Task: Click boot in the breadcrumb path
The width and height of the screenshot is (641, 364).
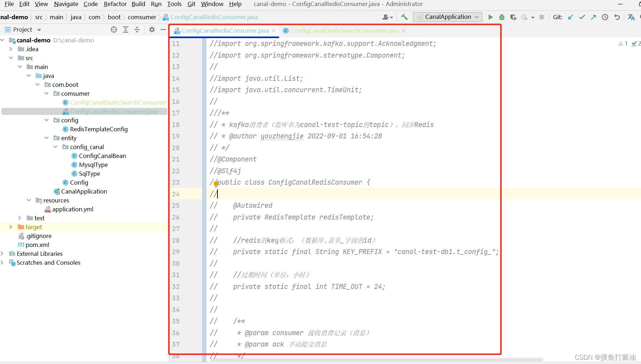Action: coord(114,17)
